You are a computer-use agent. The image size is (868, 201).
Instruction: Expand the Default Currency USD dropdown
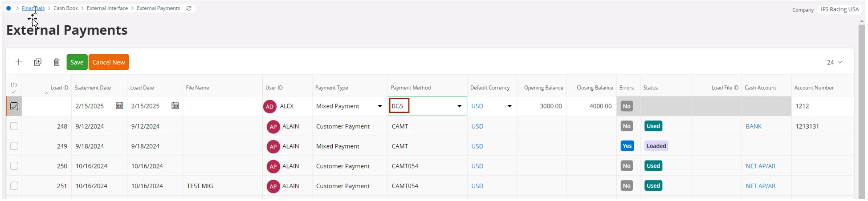509,106
